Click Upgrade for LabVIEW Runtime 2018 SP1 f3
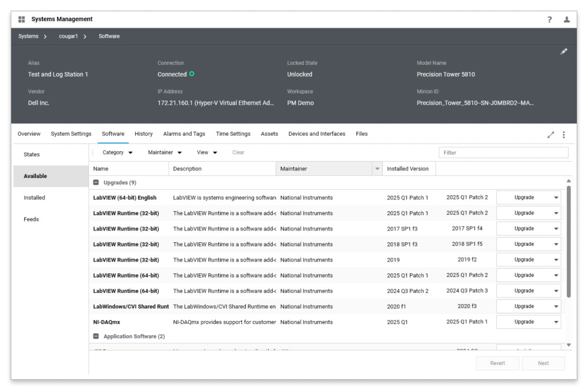Screen dimensions: 588x391 tap(524, 244)
